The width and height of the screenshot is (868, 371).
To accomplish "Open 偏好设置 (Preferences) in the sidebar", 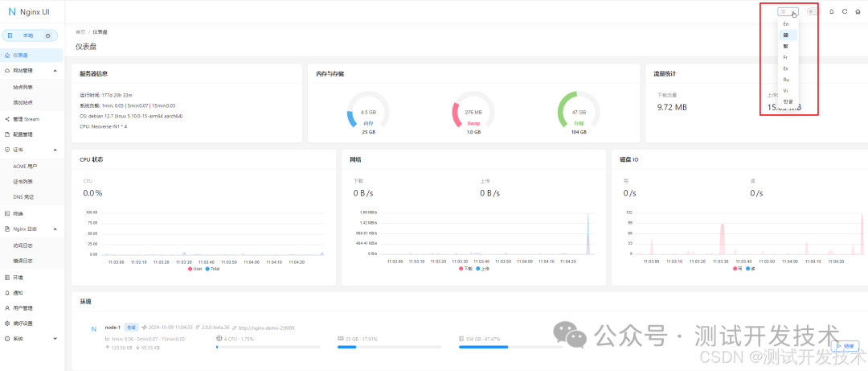I will click(23, 323).
